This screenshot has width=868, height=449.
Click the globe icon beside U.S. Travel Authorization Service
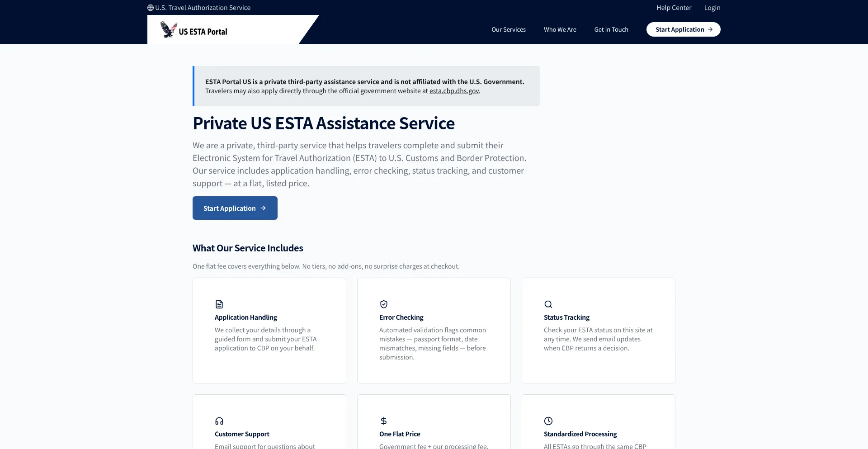point(151,8)
